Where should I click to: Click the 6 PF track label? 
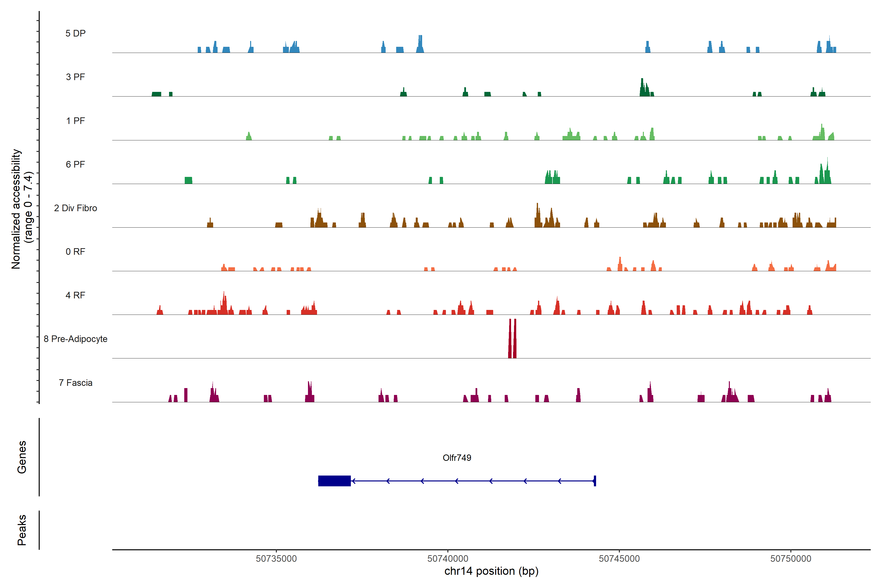75,164
